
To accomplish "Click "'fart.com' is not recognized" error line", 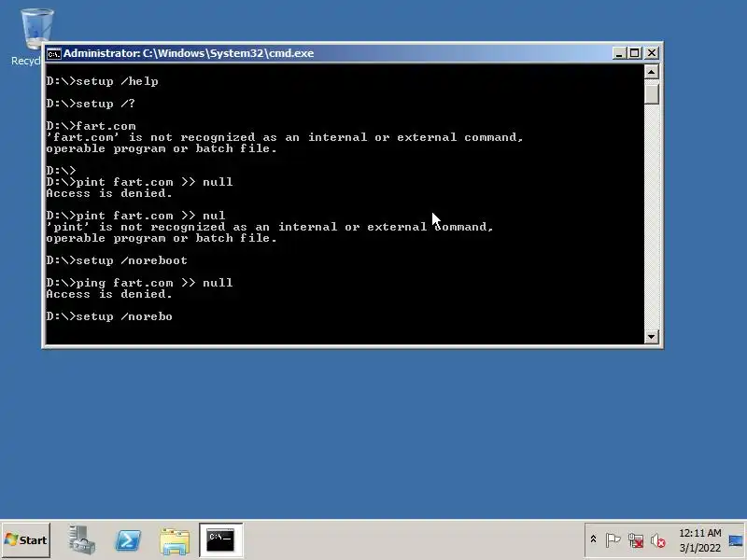I will pos(285,137).
